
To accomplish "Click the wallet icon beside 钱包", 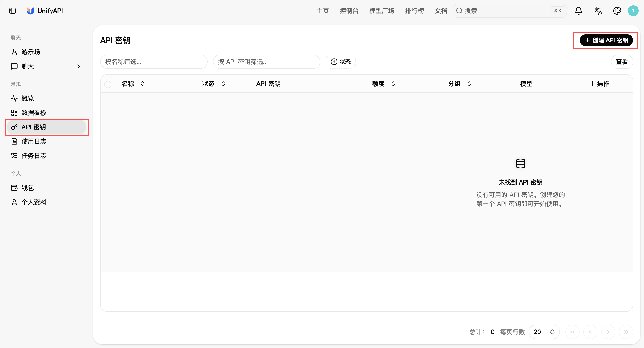I will (14, 187).
